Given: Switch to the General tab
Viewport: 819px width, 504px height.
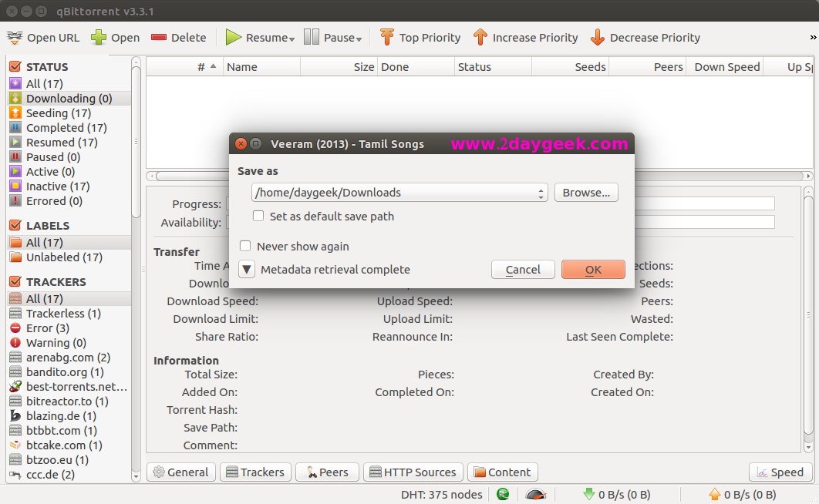Looking at the screenshot, I should pos(181,472).
